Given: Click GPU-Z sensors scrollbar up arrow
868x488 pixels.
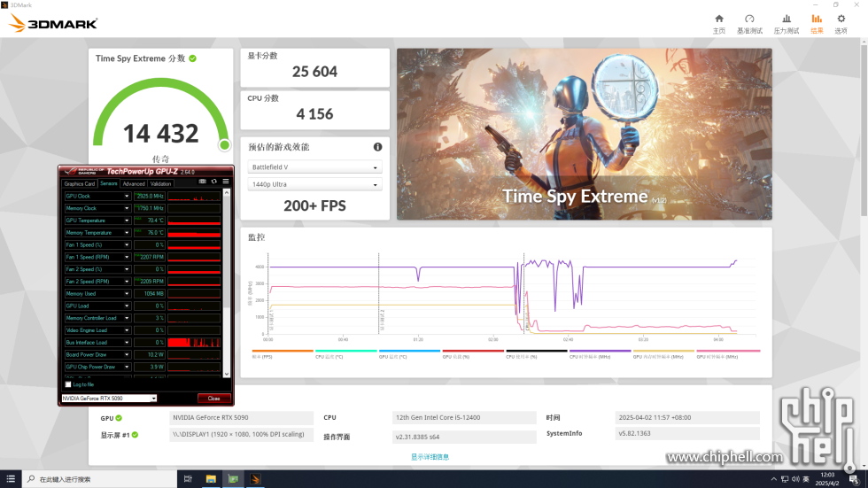Looking at the screenshot, I should pyautogui.click(x=227, y=192).
